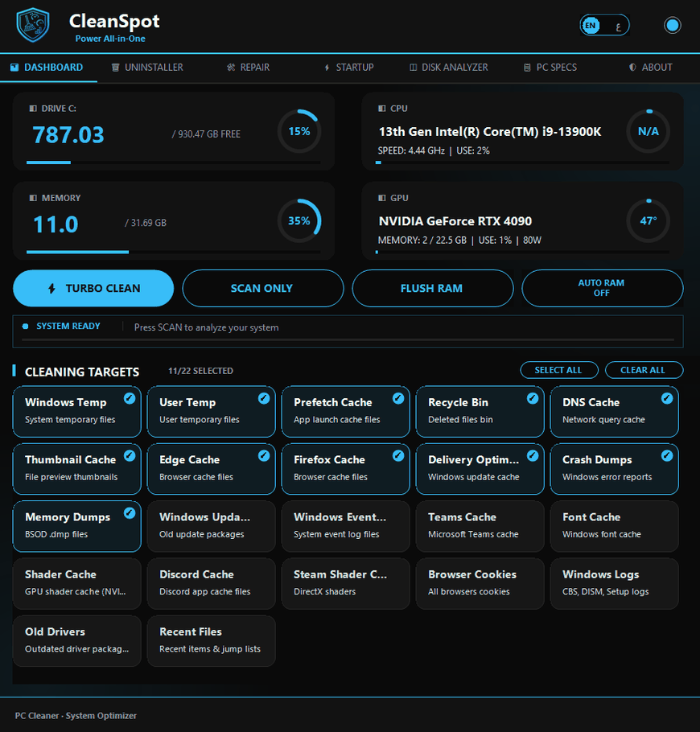The width and height of the screenshot is (700, 732).
Task: Switch to the Uninstaller tab
Action: click(x=147, y=68)
